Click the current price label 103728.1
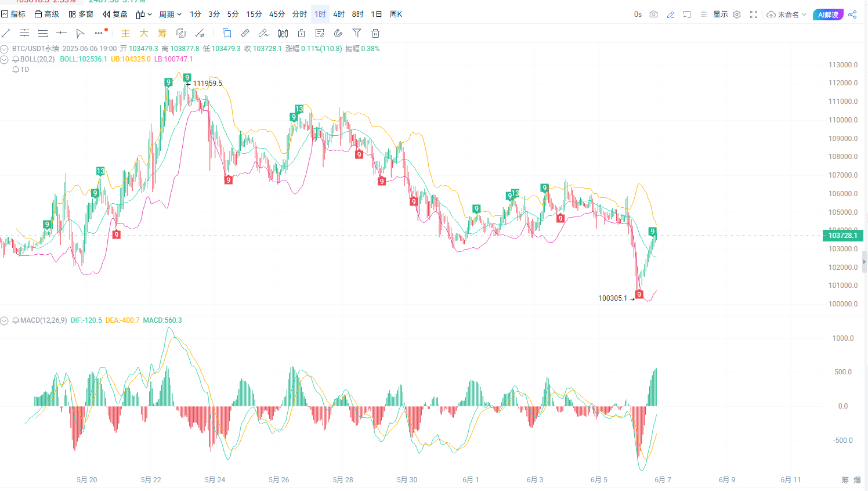 pyautogui.click(x=843, y=236)
